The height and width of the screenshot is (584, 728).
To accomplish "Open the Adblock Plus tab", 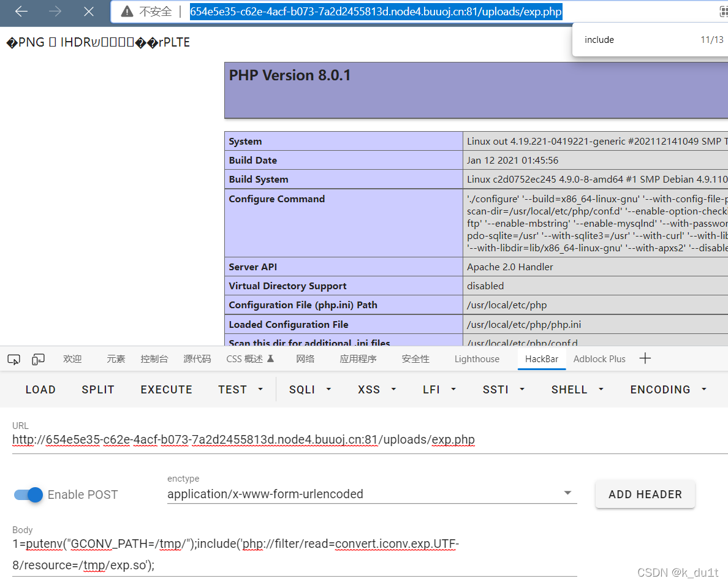I will pyautogui.click(x=599, y=359).
